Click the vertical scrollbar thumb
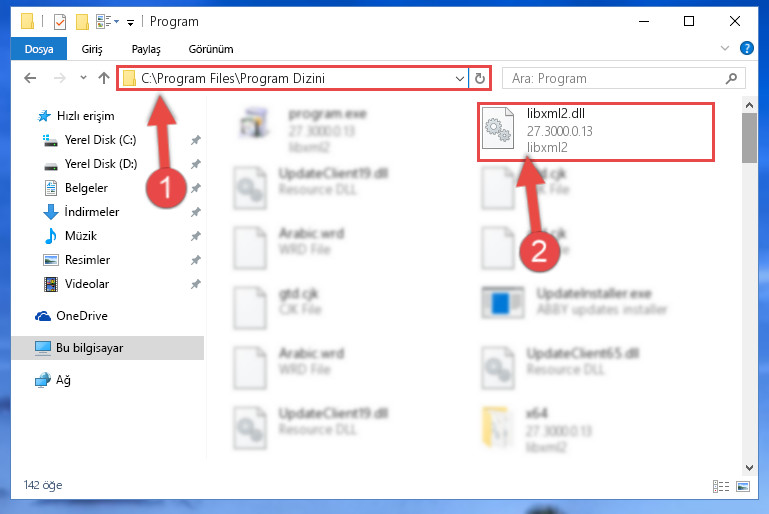The height and width of the screenshot is (514, 769). 749,138
